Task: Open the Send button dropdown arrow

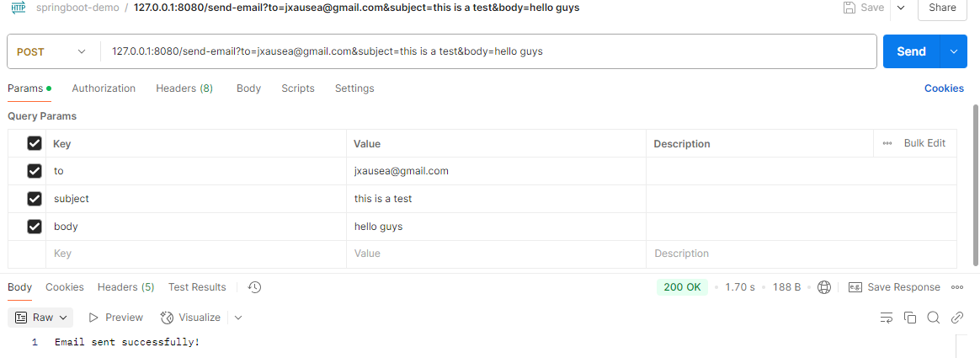Action: coord(954,51)
